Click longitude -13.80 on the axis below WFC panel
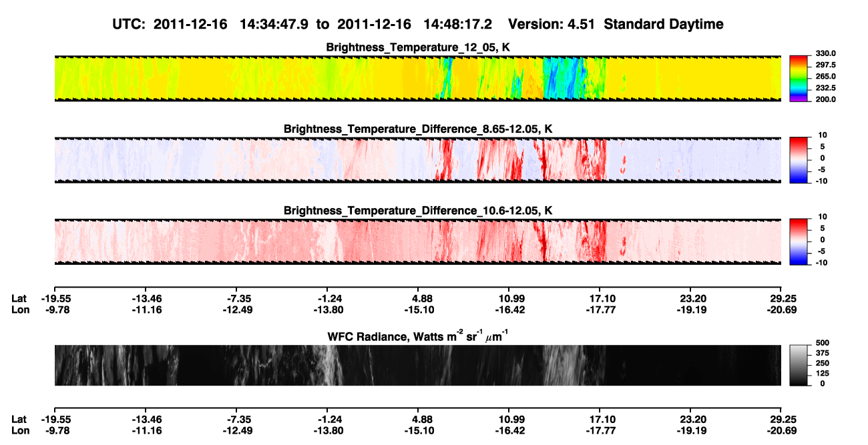This screenshot has height=445, width=868. point(329,430)
